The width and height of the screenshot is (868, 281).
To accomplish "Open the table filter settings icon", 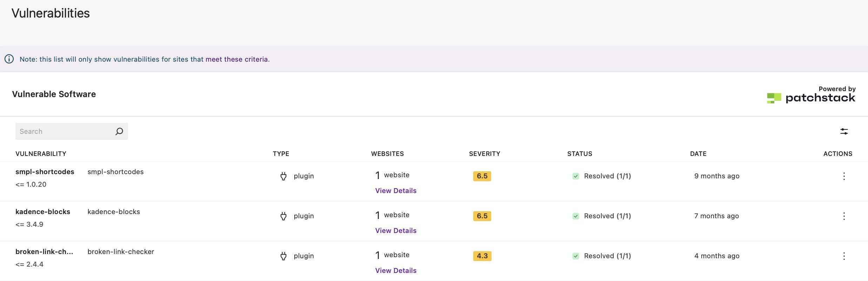I will click(844, 131).
